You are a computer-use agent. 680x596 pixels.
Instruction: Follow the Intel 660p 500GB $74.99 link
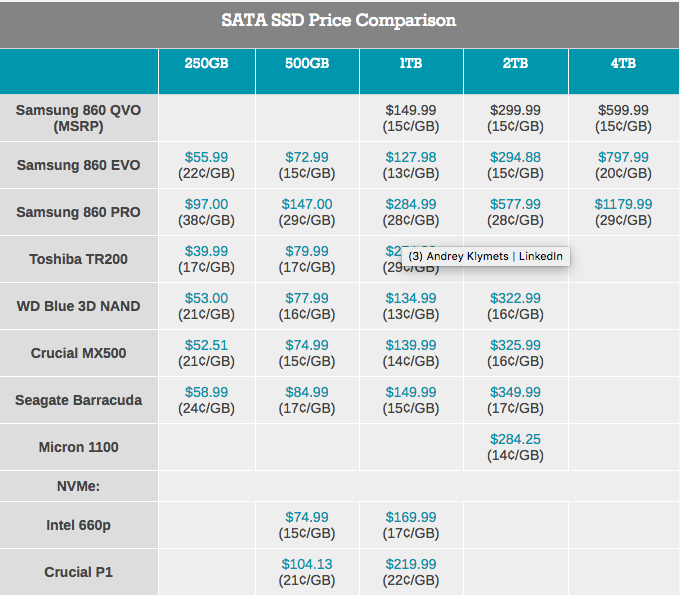click(306, 517)
